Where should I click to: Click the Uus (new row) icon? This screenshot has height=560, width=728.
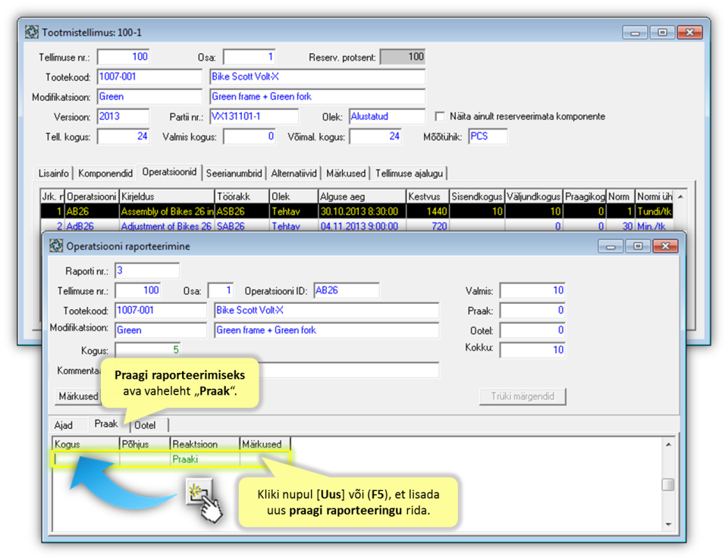198,493
